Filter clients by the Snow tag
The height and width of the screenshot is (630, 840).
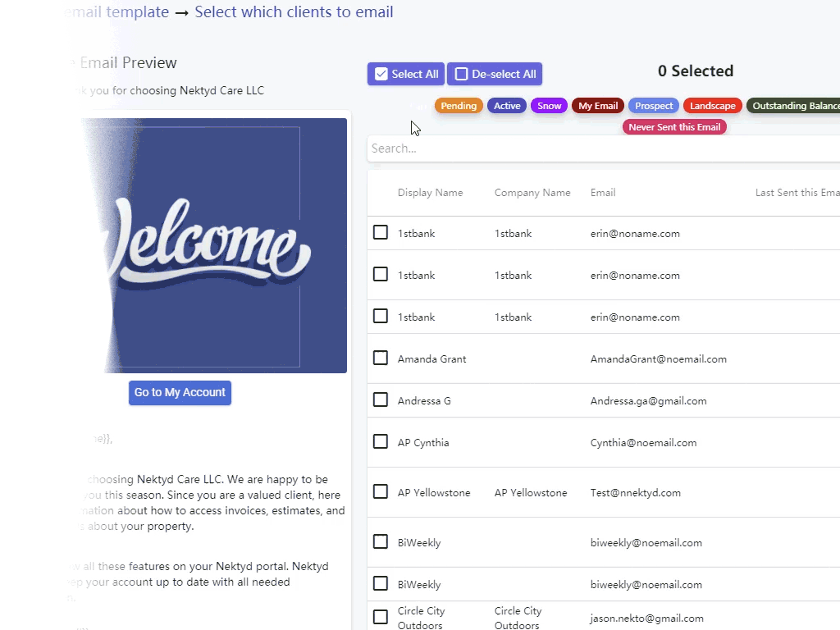click(549, 105)
